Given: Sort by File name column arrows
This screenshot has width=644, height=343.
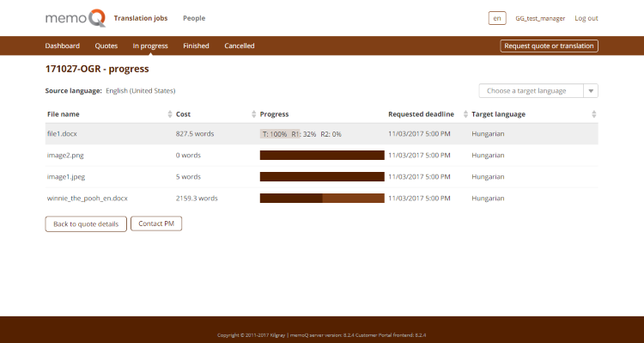Looking at the screenshot, I should (x=170, y=114).
